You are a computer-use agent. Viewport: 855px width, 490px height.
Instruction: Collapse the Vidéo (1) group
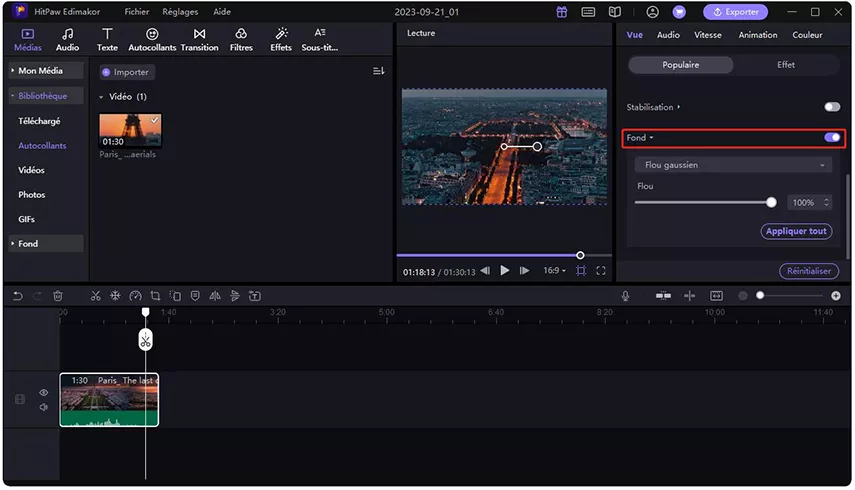click(101, 97)
